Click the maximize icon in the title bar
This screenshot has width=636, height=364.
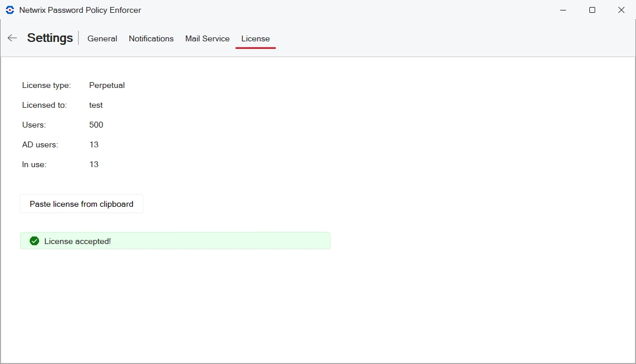592,10
